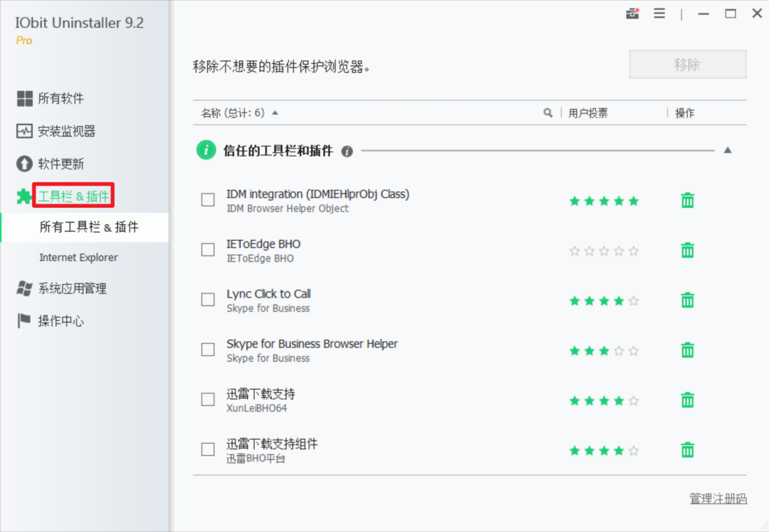Select the IEToEdge BHO entry title
The image size is (769, 532).
pos(263,244)
